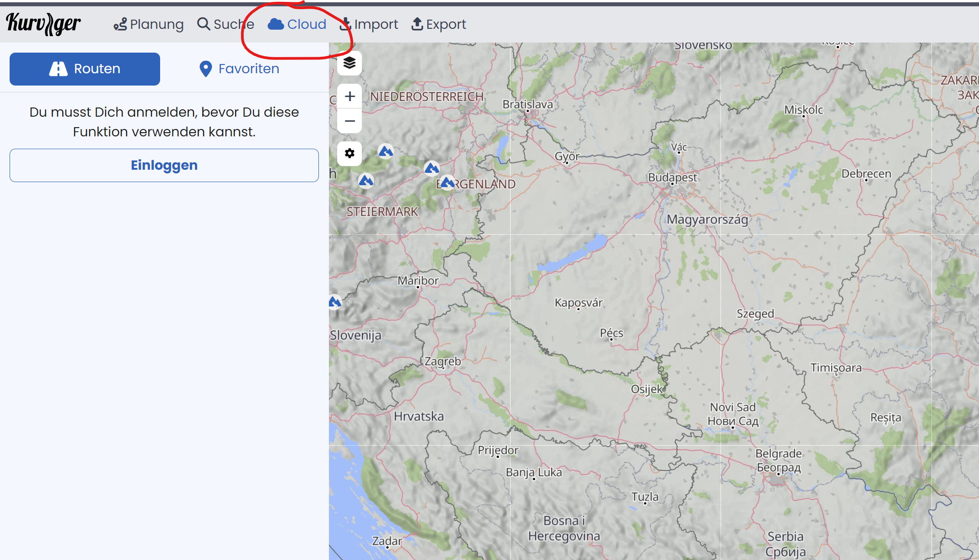The image size is (979, 560).
Task: Select the Cloud menu item
Action: click(297, 24)
